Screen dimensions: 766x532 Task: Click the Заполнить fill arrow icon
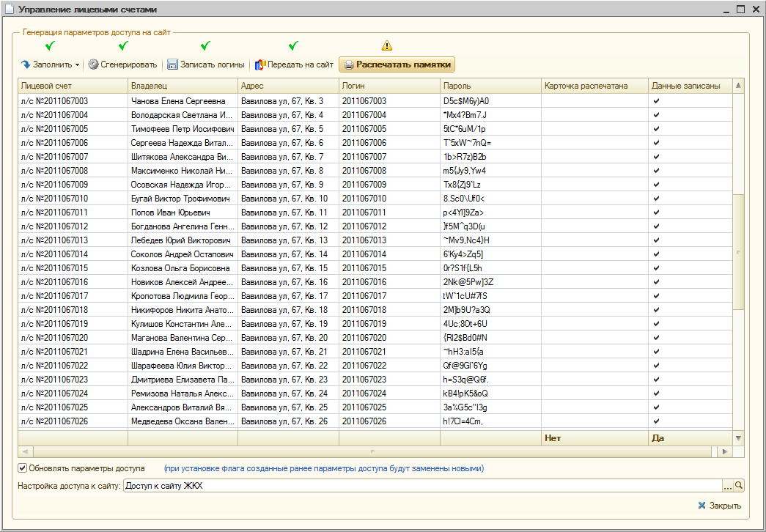26,64
